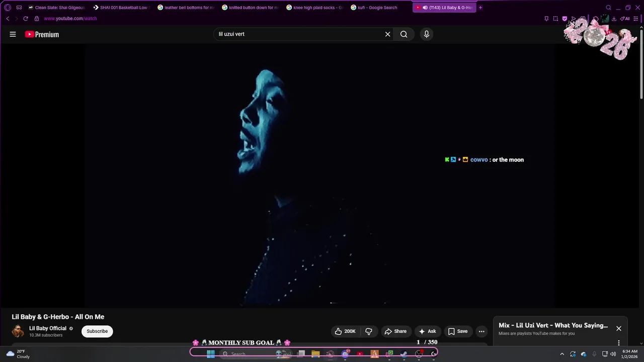Open the red YouTube app taskbar icon
The image size is (644, 362).
[360, 353]
